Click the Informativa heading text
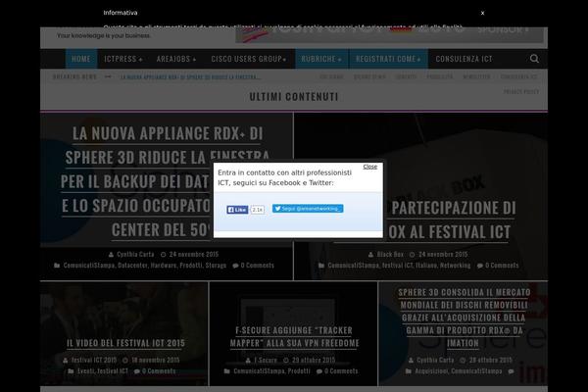588x392 pixels. click(x=121, y=13)
